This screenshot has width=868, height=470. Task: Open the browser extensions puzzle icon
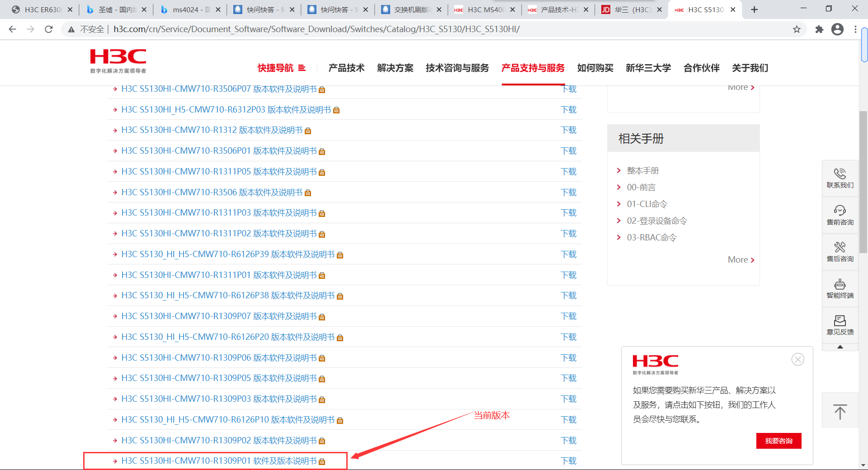819,29
